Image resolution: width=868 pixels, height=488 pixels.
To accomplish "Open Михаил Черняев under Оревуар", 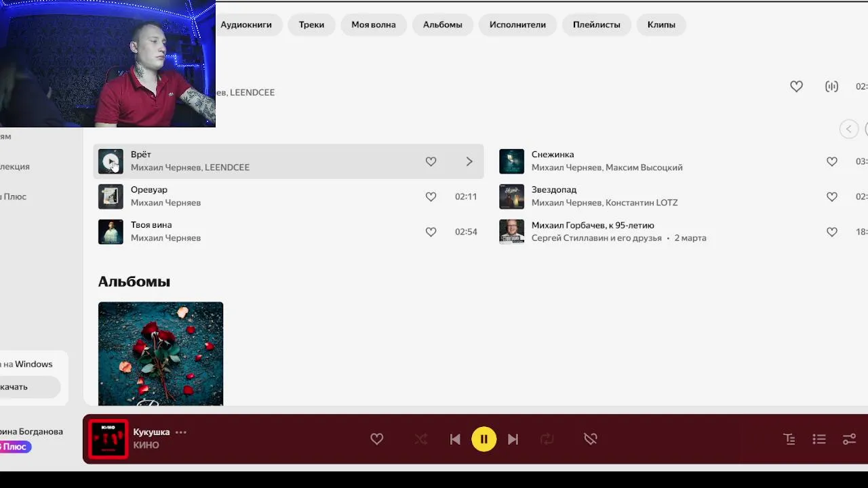I will (x=165, y=203).
